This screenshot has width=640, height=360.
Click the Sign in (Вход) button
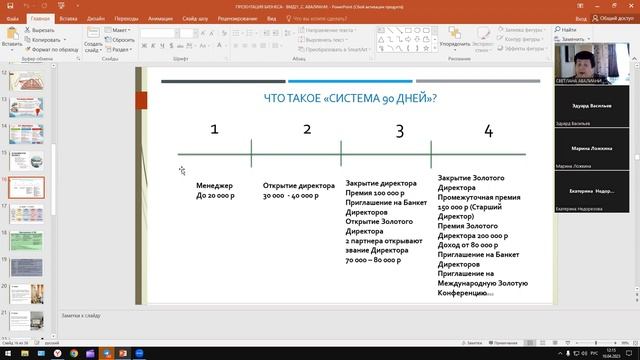click(x=581, y=19)
